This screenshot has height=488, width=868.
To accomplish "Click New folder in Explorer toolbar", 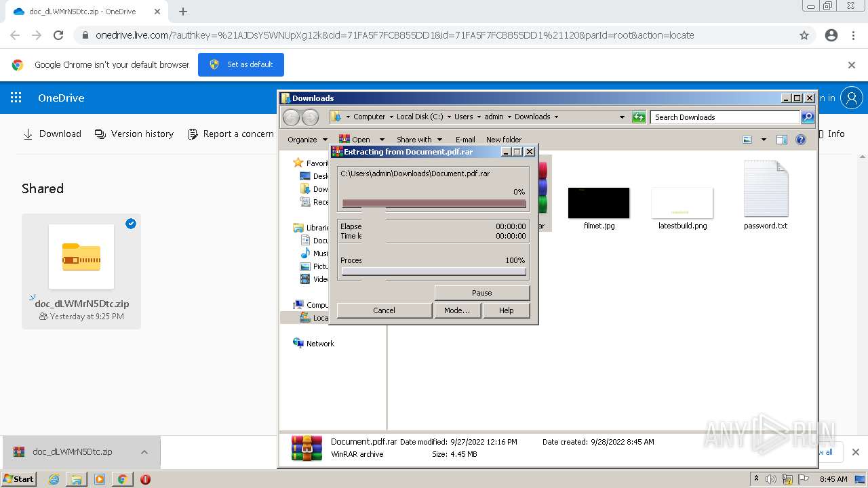I will (x=504, y=140).
